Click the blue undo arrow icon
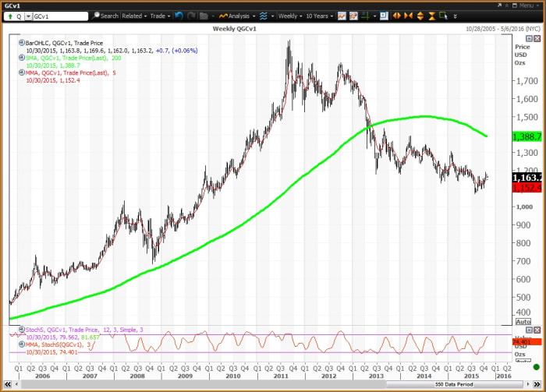The image size is (546, 392). [x=179, y=16]
